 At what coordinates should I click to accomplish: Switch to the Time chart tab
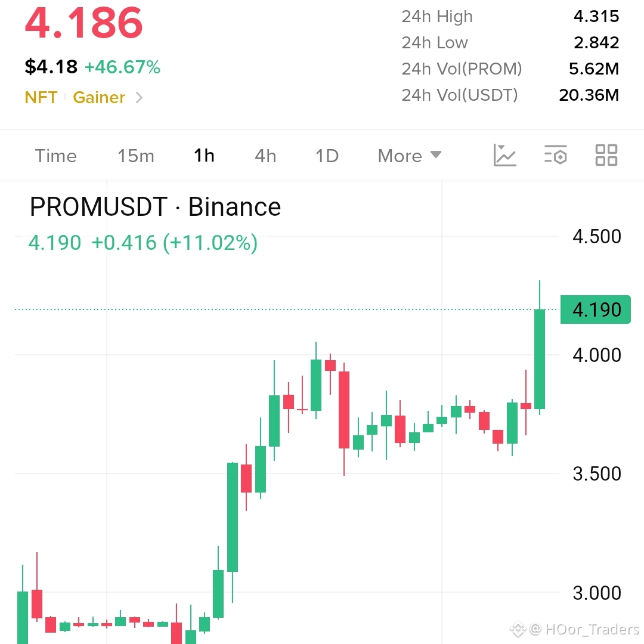pyautogui.click(x=56, y=156)
